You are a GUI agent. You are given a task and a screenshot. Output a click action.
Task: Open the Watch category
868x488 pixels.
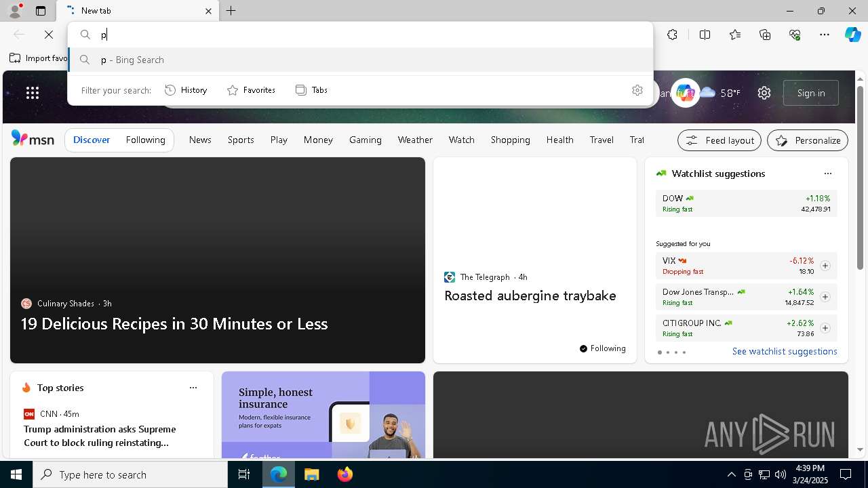pyautogui.click(x=461, y=140)
